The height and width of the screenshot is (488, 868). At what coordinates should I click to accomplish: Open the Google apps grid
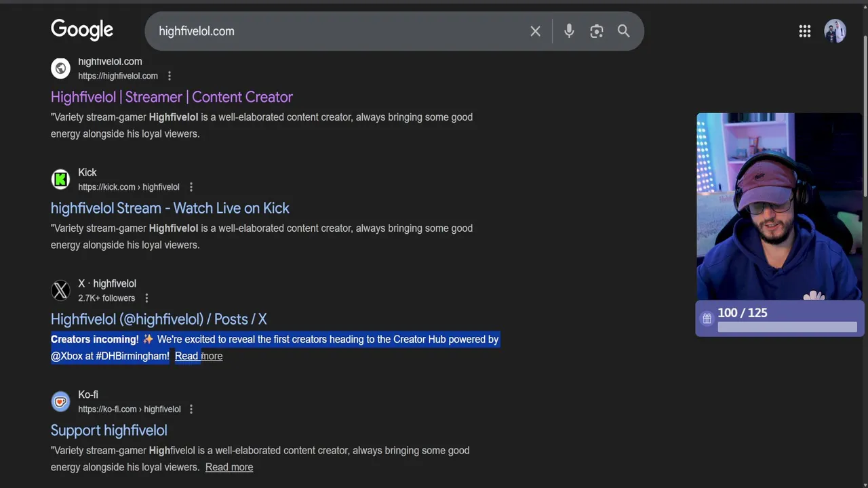(x=805, y=31)
